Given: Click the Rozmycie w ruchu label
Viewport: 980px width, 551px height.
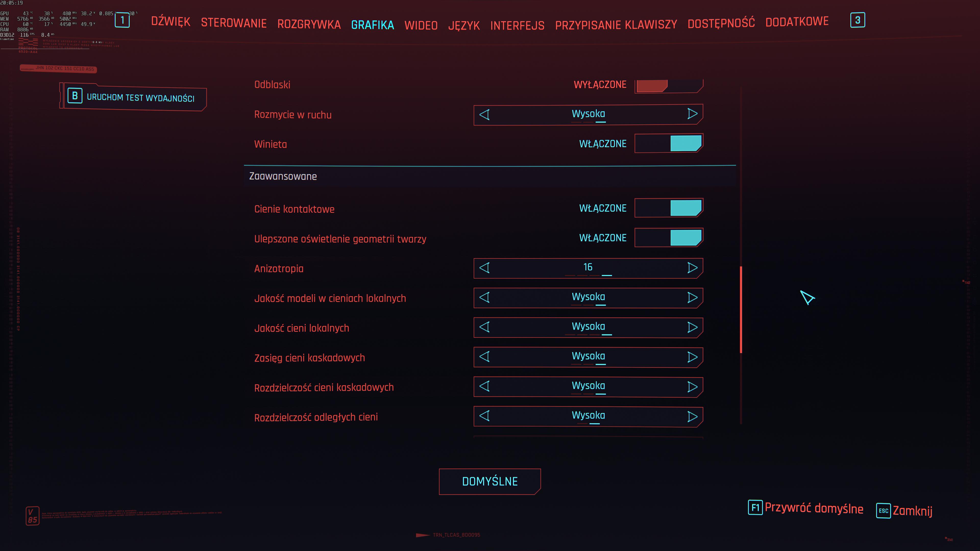Looking at the screenshot, I should (x=292, y=115).
